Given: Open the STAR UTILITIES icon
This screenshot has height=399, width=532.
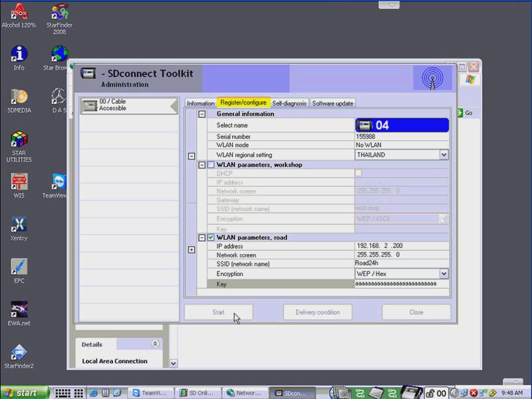Looking at the screenshot, I should [19, 140].
